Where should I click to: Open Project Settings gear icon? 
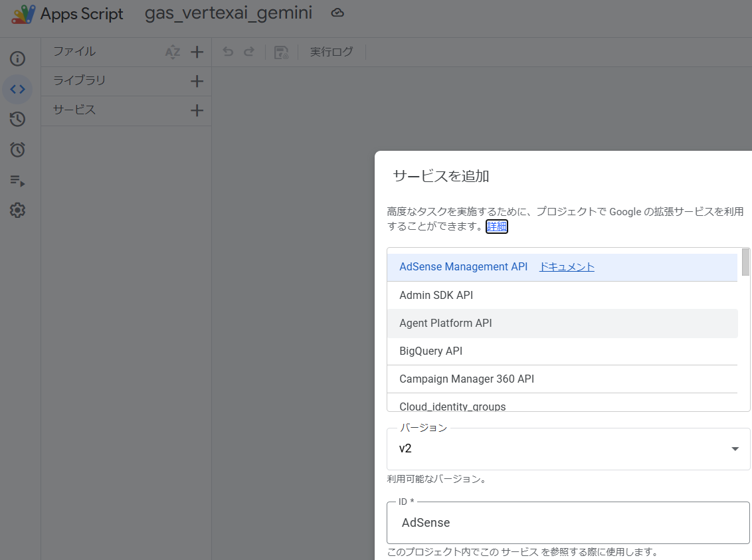(x=18, y=210)
